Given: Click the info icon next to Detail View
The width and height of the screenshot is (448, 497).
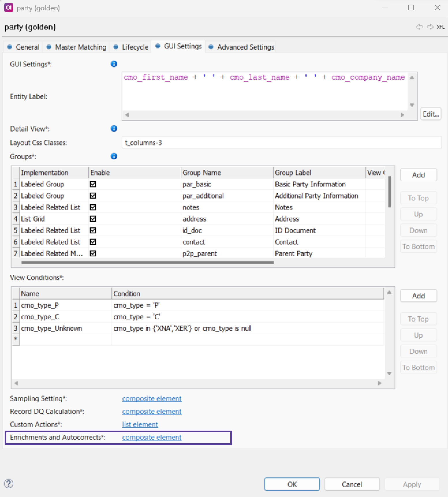Looking at the screenshot, I should 114,129.
